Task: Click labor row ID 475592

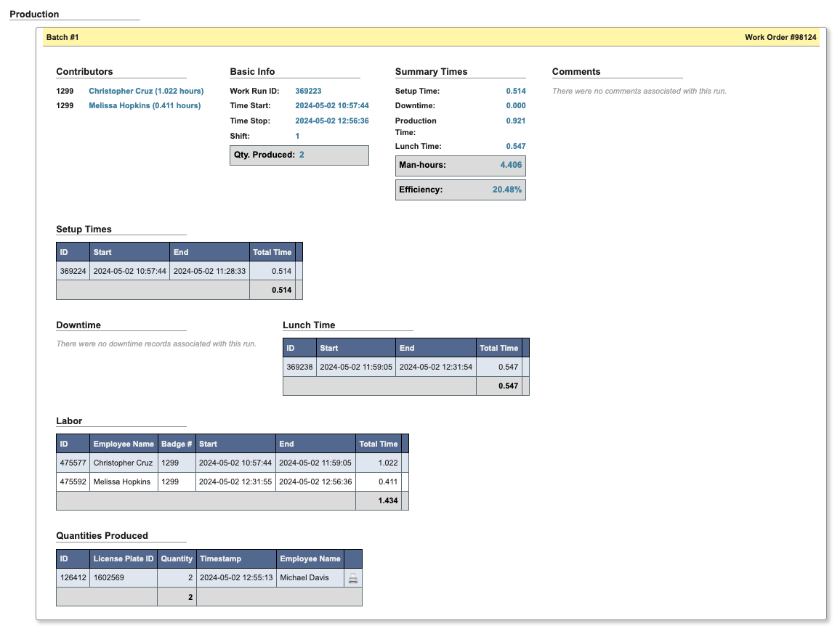Action: (x=73, y=481)
